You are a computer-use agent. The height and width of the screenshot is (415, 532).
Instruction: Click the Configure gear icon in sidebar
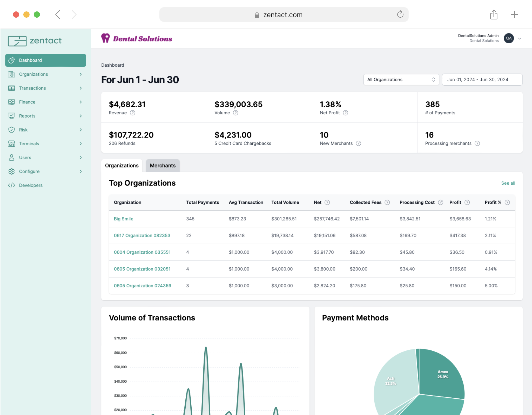point(11,171)
